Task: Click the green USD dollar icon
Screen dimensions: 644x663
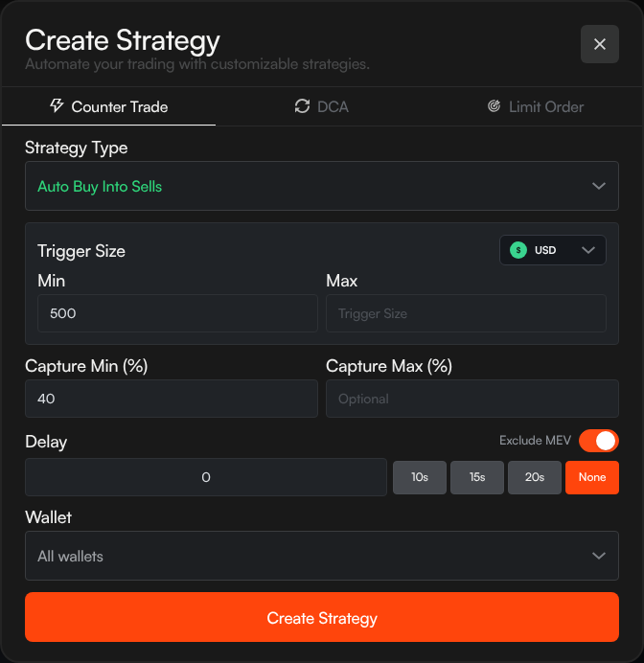Action: tap(518, 250)
